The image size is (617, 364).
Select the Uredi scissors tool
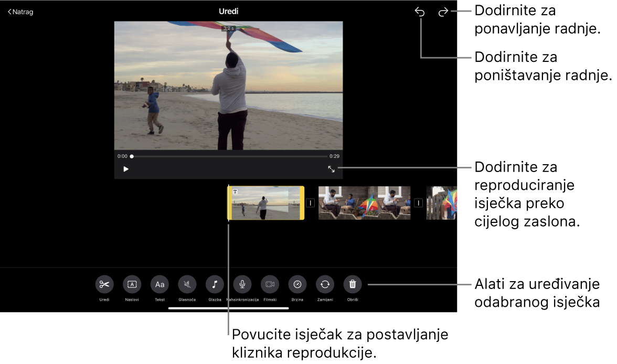pyautogui.click(x=104, y=284)
